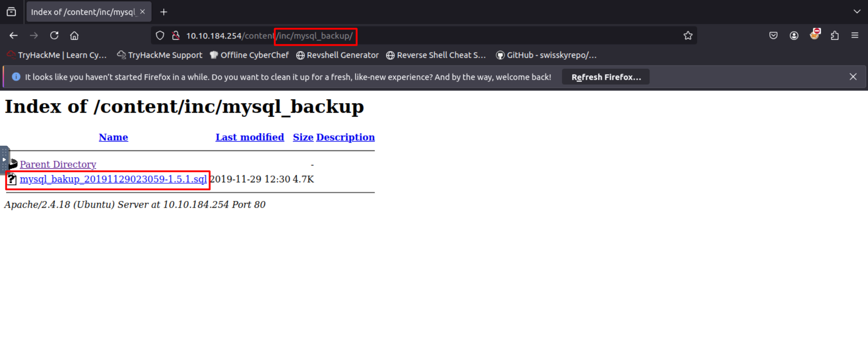The width and height of the screenshot is (868, 362).
Task: Open the Firefox hamburger menu
Action: pos(854,35)
